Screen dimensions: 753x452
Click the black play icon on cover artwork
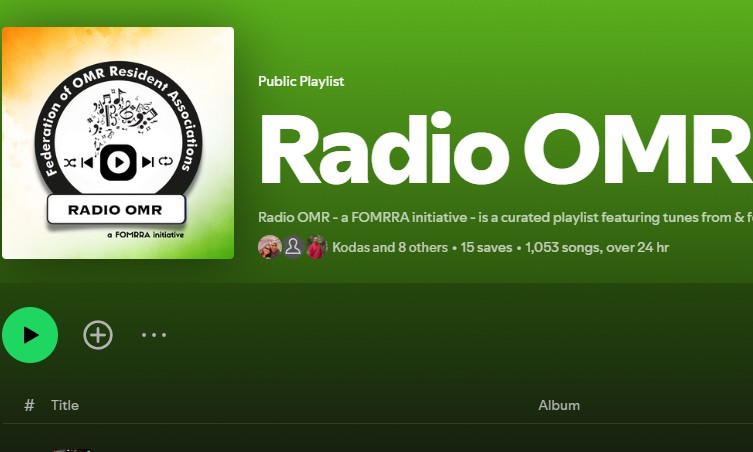pyautogui.click(x=118, y=162)
